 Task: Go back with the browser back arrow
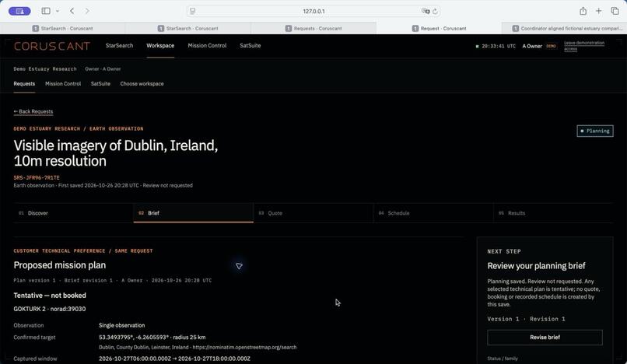[x=72, y=11]
